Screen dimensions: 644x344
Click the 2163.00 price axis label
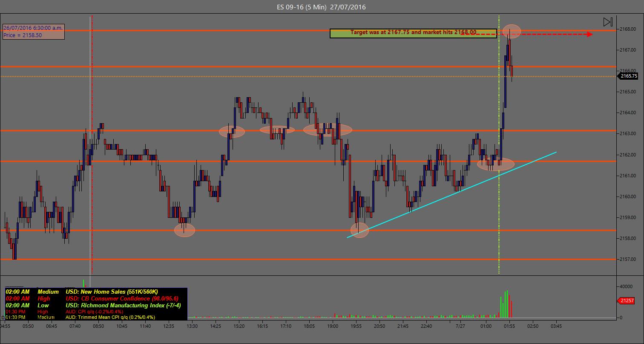click(x=628, y=133)
